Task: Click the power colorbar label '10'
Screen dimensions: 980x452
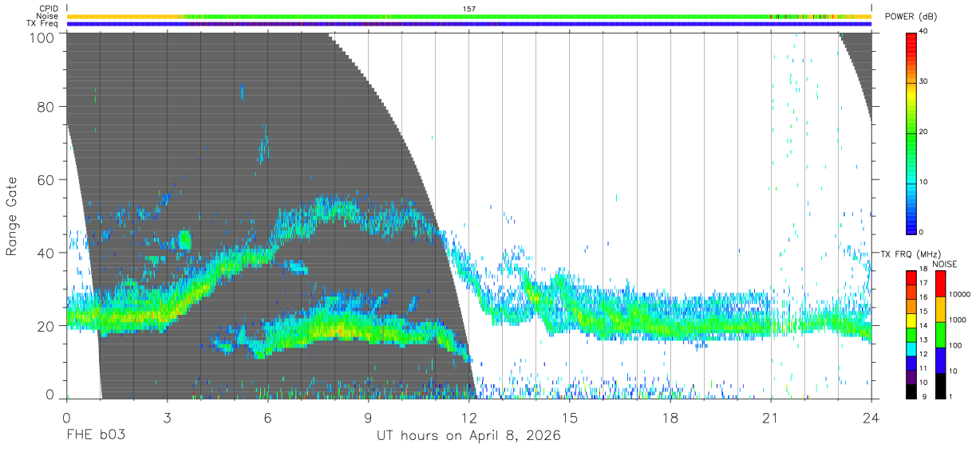Action: [x=923, y=182]
